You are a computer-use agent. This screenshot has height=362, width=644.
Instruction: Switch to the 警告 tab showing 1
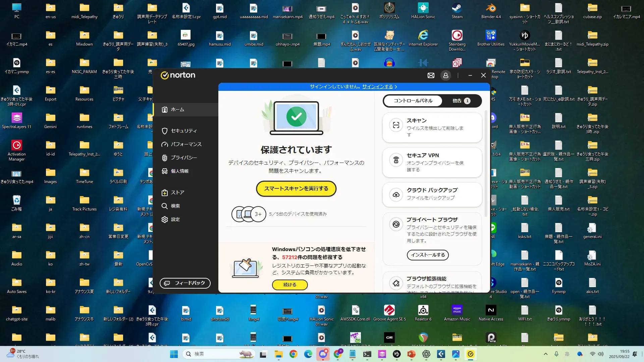click(x=461, y=101)
